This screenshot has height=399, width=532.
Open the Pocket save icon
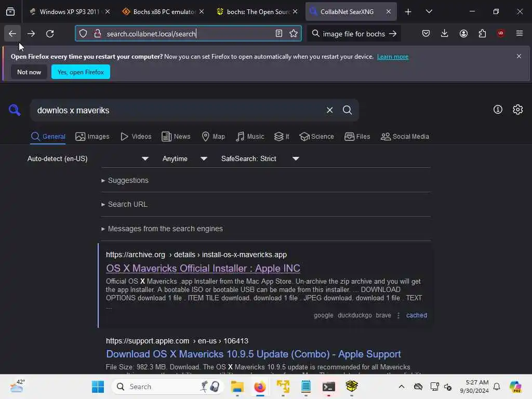tap(426, 33)
